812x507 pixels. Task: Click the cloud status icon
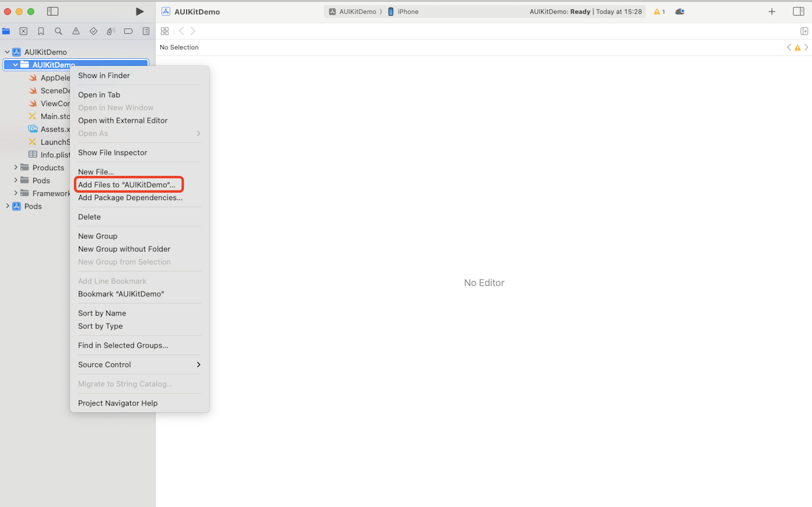pos(680,12)
